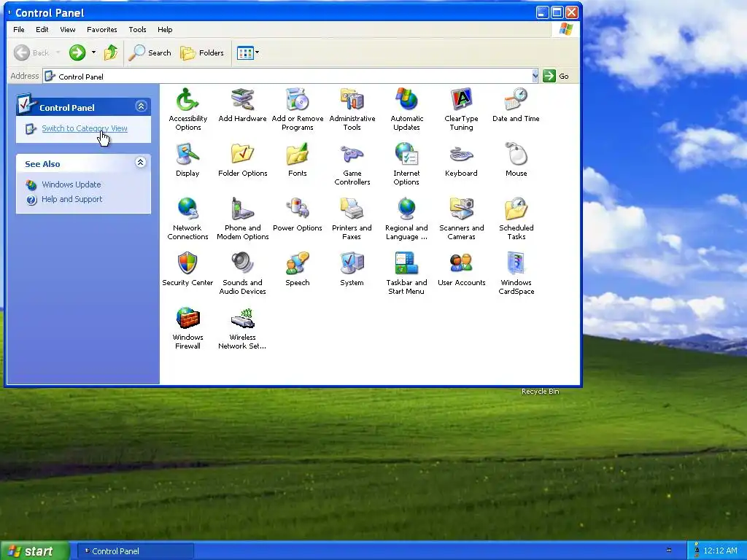Open the Favorites menu
This screenshot has width=747, height=560.
tap(102, 29)
